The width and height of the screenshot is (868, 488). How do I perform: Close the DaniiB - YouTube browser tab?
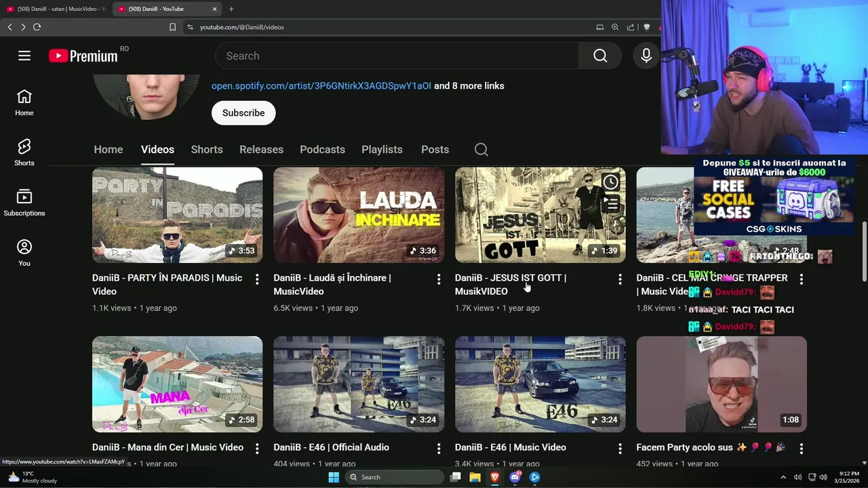(x=215, y=9)
